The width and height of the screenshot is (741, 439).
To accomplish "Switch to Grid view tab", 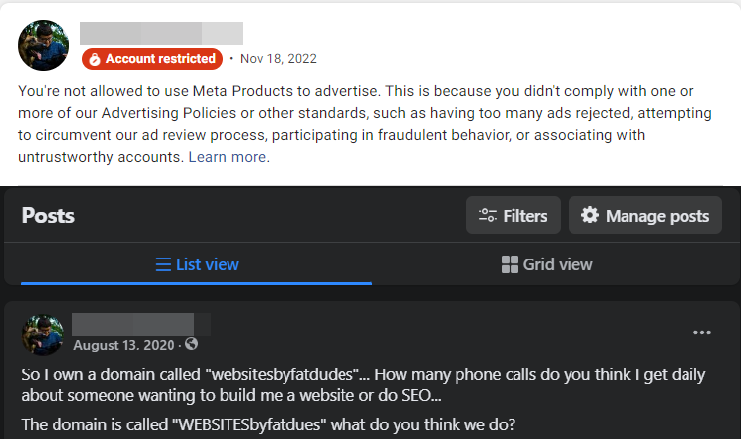I will click(547, 265).
